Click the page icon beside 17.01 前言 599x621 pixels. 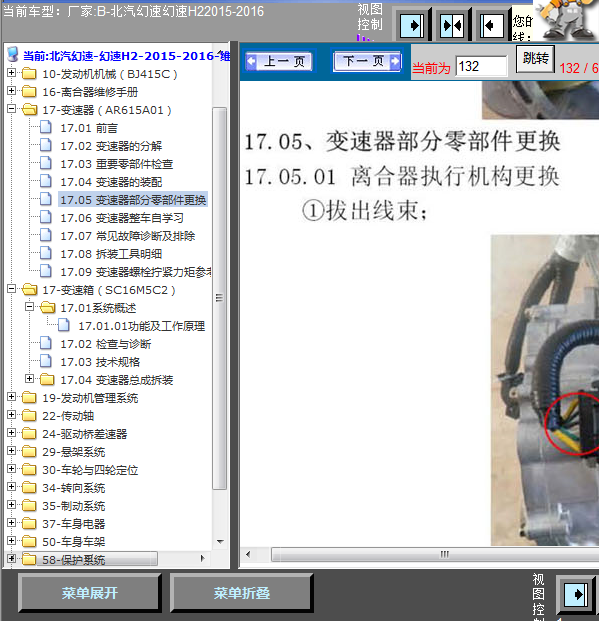46,128
